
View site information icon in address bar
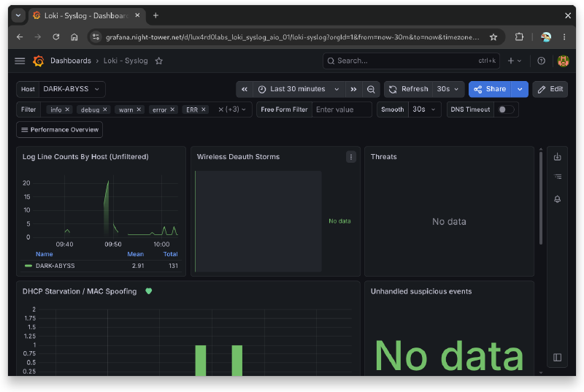pyautogui.click(x=96, y=36)
